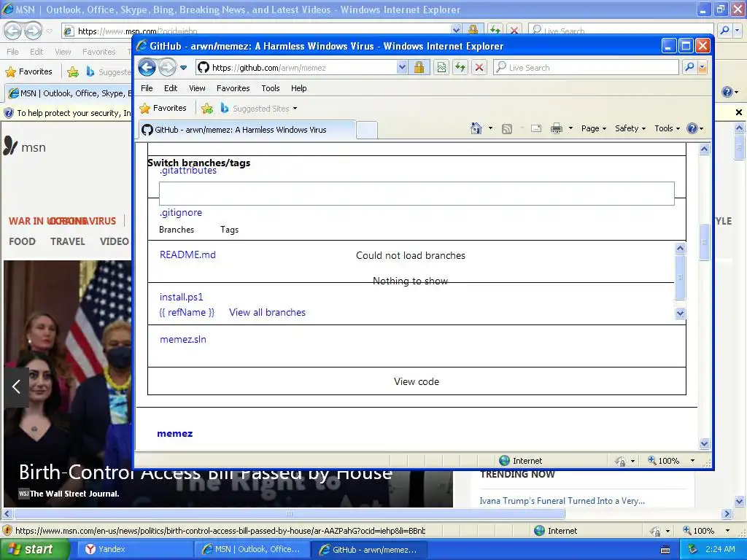
Task: Click Ivana Trump's Funeral trending link
Action: (562, 501)
